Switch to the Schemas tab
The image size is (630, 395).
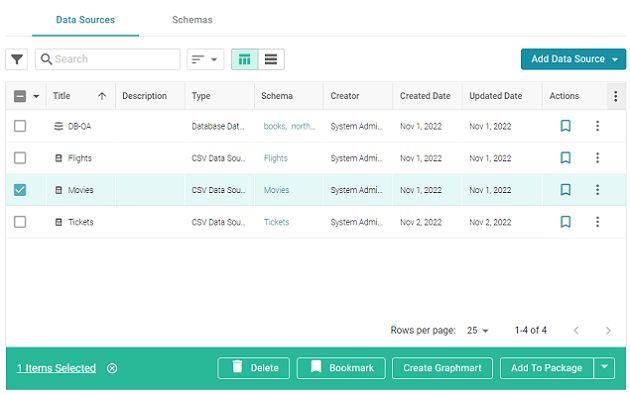click(x=192, y=20)
